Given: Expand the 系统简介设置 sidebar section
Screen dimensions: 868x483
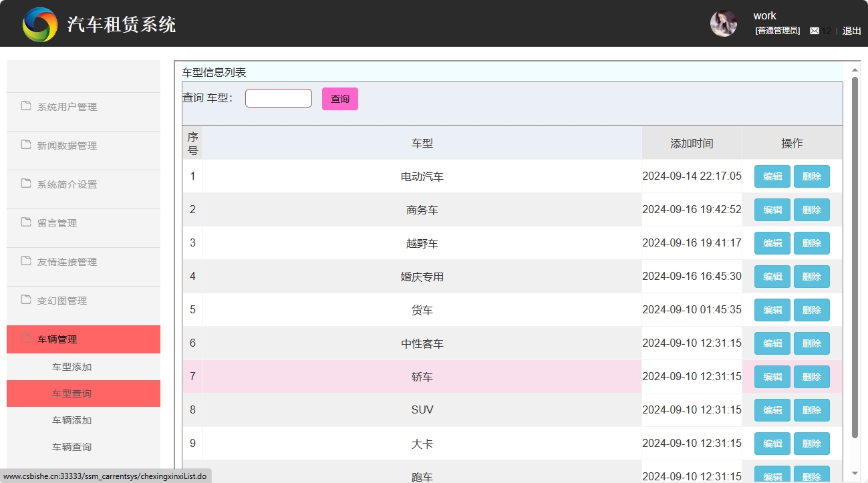Looking at the screenshot, I should pos(67,184).
